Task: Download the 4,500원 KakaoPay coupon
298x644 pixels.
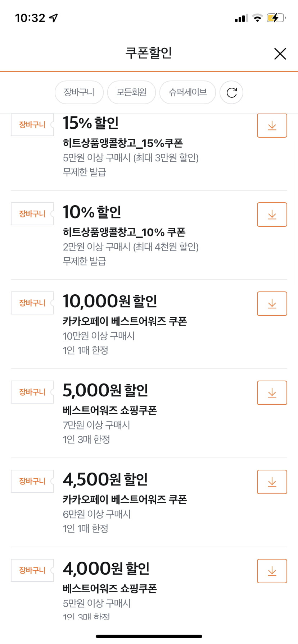Action: 272,482
